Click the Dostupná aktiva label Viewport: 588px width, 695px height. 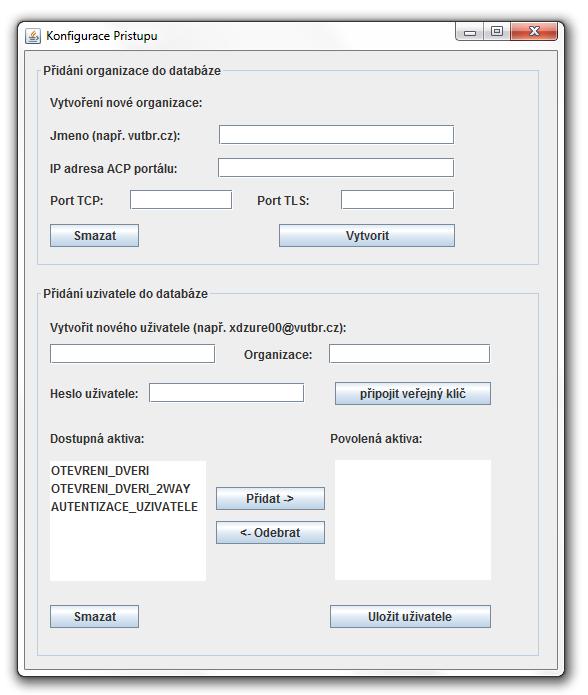pos(97,439)
